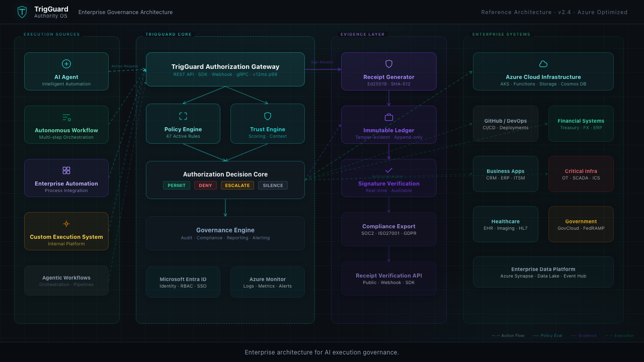Click the Policy Engine scan-frame icon
The image size is (644, 362).
pyautogui.click(x=183, y=116)
